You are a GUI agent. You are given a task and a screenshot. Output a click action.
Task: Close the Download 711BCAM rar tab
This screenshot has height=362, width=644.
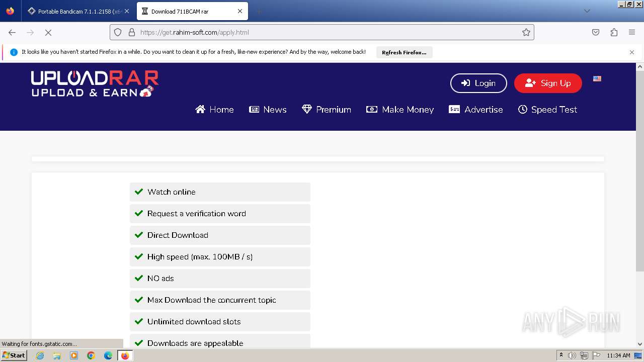pos(240,11)
